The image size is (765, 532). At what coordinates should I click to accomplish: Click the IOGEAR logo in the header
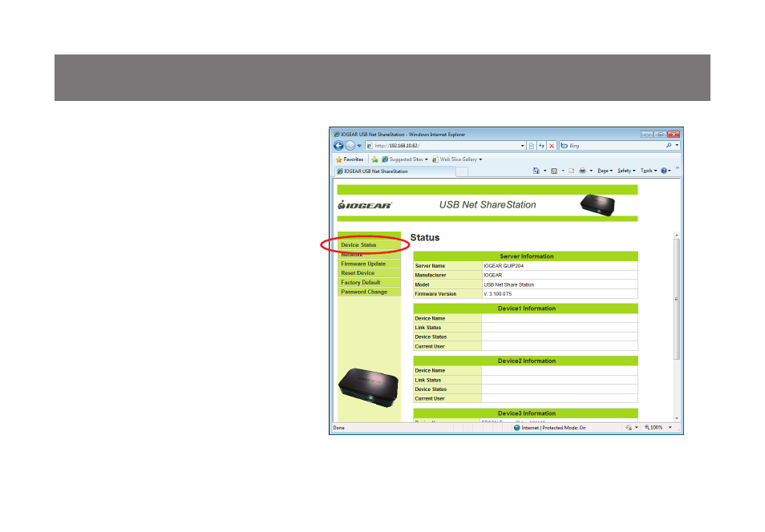365,205
